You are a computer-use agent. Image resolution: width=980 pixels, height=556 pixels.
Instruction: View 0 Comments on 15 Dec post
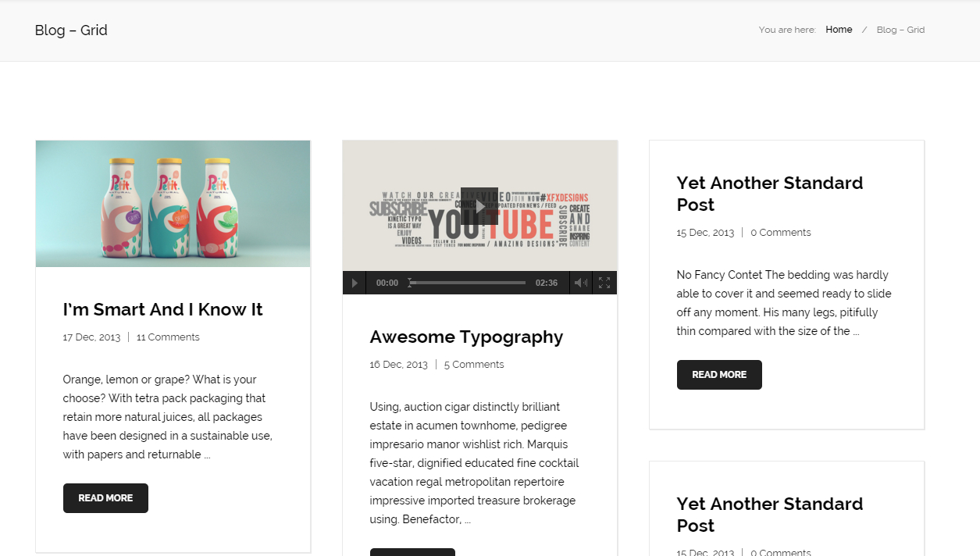click(780, 233)
